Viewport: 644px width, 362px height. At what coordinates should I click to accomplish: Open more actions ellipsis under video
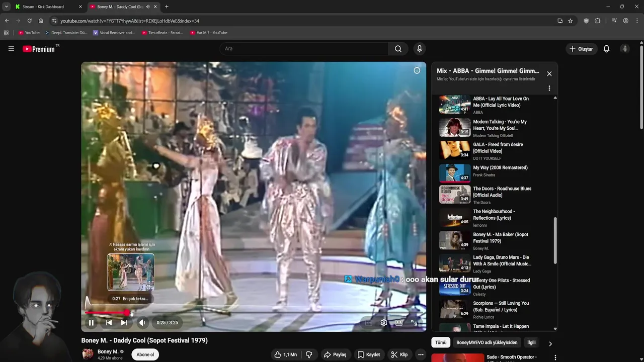(x=421, y=354)
